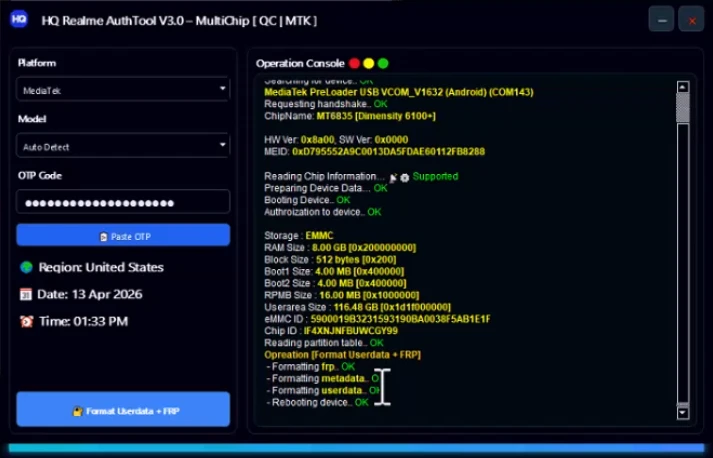
Task: Click the 'Userarea Size : 116.48 GB' line
Action: [357, 307]
